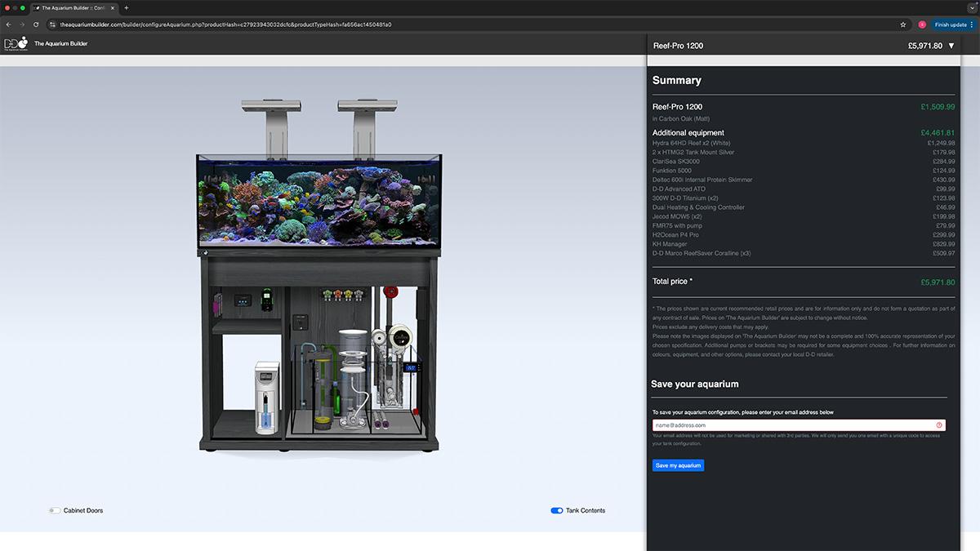Toggle the Cabinet Doors switch
The width and height of the screenshot is (980, 551).
pyautogui.click(x=54, y=511)
